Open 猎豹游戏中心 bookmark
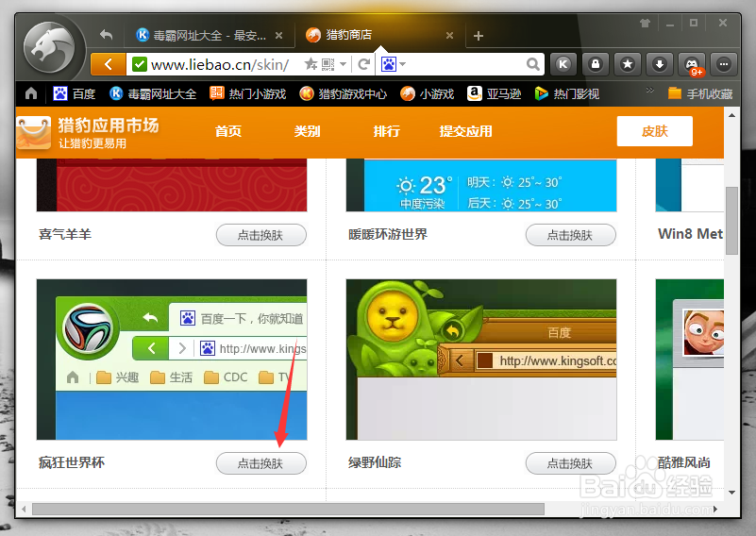The height and width of the screenshot is (536, 756). tap(343, 93)
